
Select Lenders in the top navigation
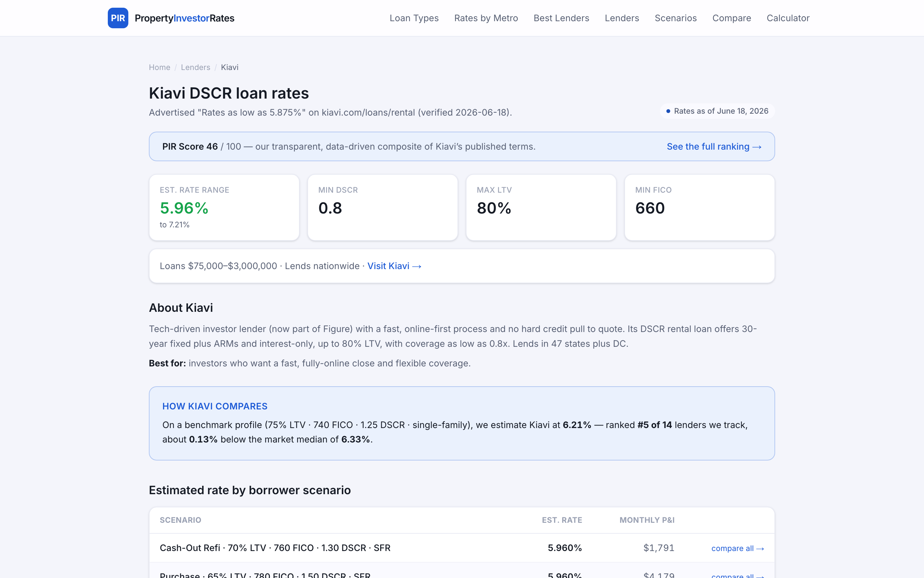pos(622,18)
